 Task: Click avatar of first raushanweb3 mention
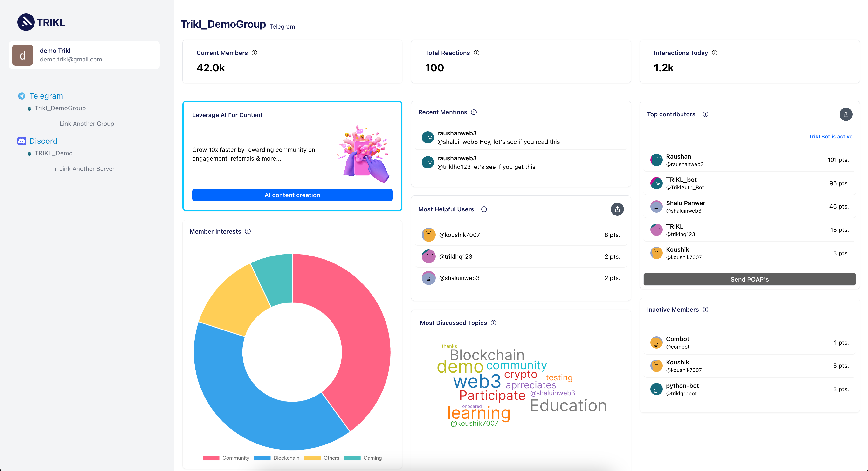point(427,137)
